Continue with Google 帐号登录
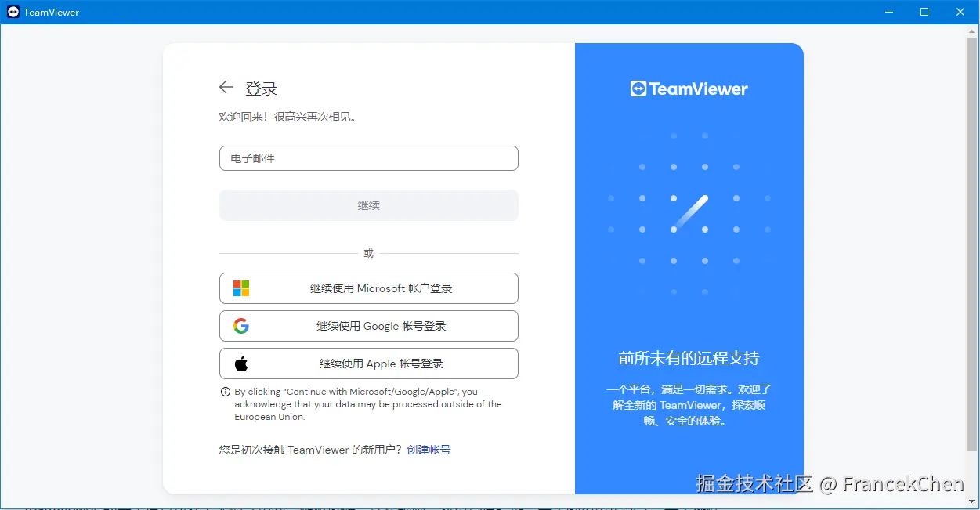Viewport: 980px width, 510px height. point(369,326)
